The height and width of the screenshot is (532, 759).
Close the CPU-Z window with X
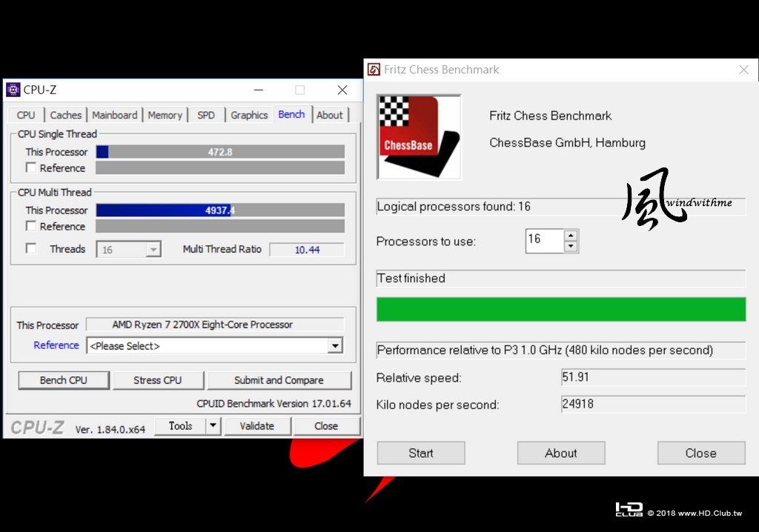[342, 90]
